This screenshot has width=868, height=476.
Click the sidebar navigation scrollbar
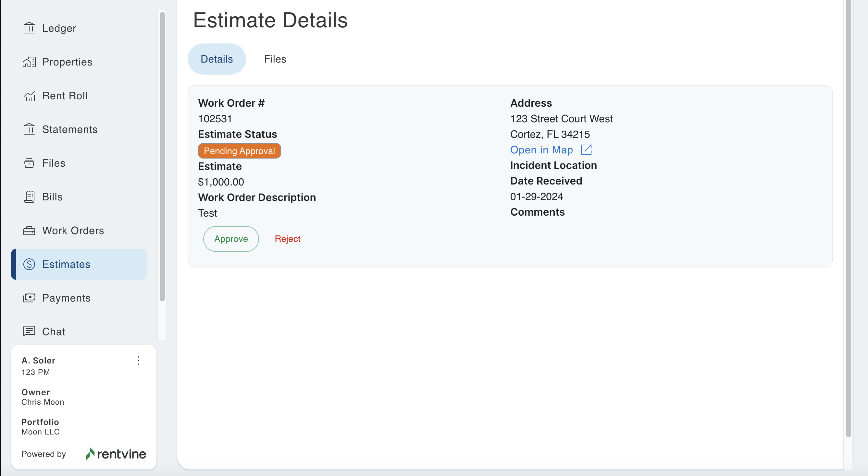162,157
